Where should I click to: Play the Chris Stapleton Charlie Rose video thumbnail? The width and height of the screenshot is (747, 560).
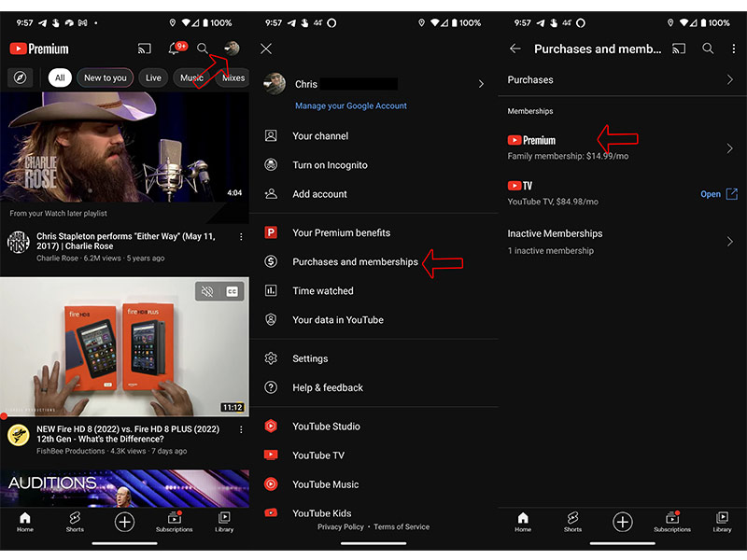click(x=124, y=147)
